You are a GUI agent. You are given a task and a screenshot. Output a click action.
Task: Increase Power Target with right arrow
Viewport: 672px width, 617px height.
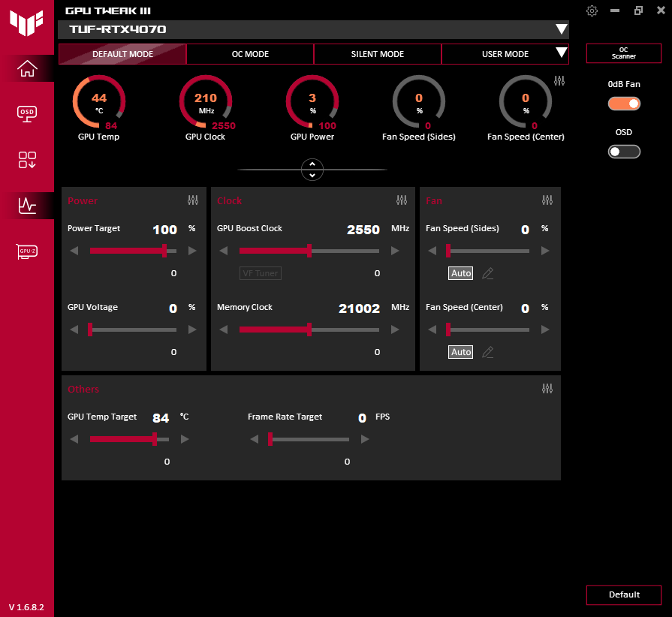192,251
